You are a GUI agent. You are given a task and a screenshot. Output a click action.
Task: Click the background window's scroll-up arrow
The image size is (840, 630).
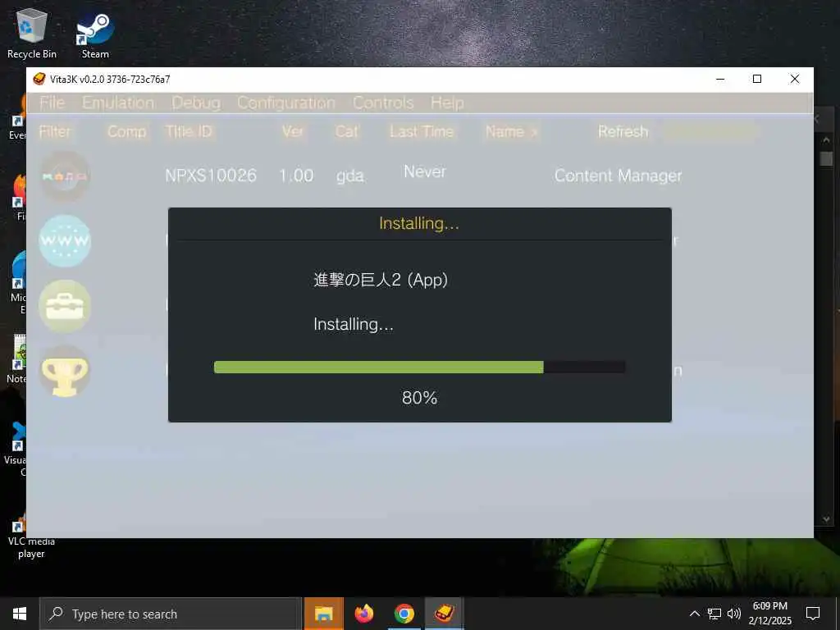click(x=826, y=139)
